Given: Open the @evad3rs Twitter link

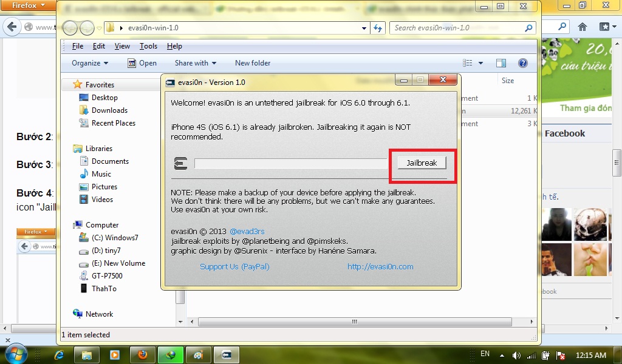Looking at the screenshot, I should pos(247,231).
